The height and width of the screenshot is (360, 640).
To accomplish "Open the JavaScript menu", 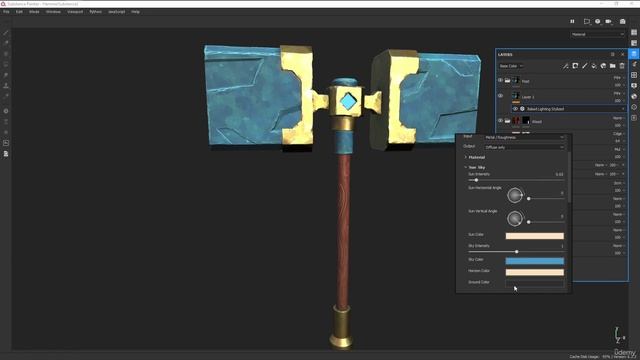I will point(117,12).
